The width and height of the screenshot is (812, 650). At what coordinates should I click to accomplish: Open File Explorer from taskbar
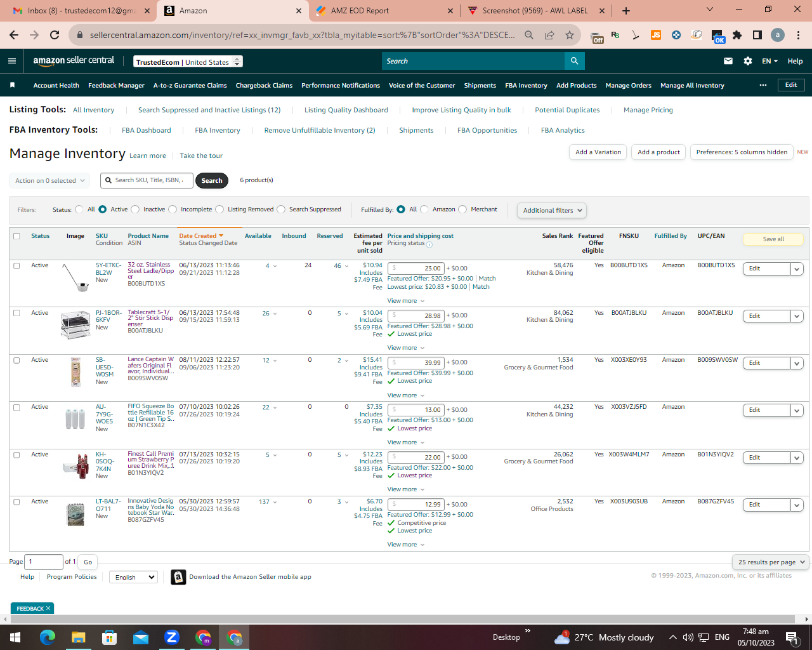pyautogui.click(x=78, y=637)
